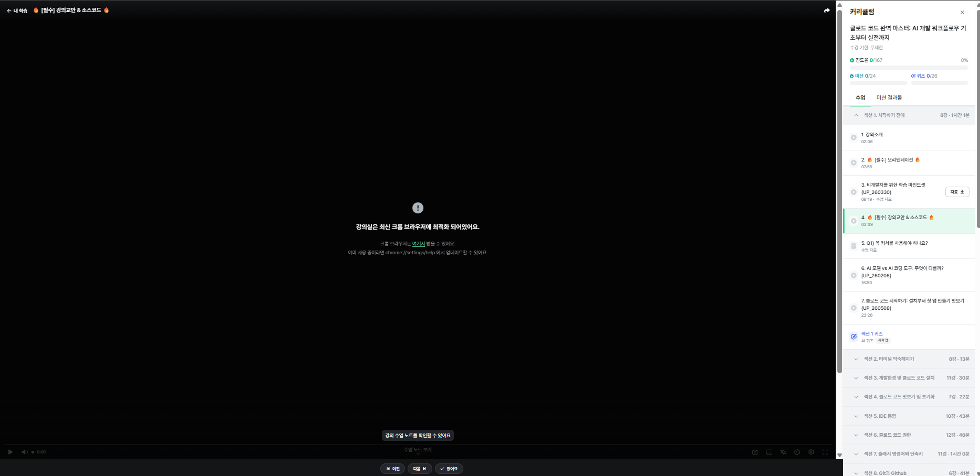This screenshot has width=980, height=476.
Task: Expand 섹션 4. 클로드 코드 맛보기 및 초기화
Action: 909,397
